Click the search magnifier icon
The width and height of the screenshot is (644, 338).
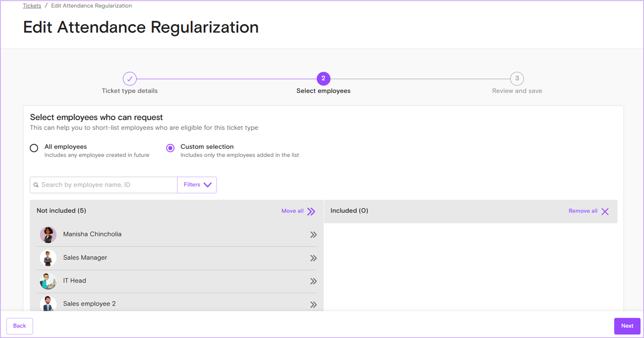[x=36, y=185]
